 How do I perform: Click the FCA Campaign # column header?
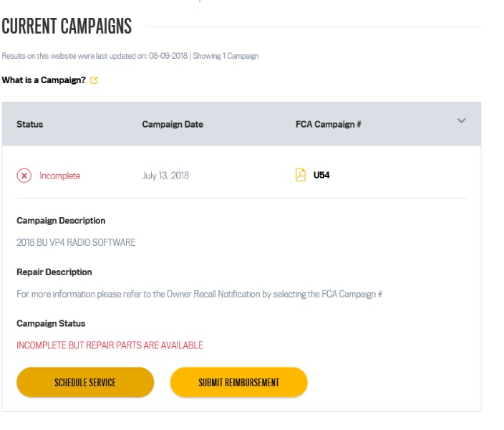tap(328, 124)
